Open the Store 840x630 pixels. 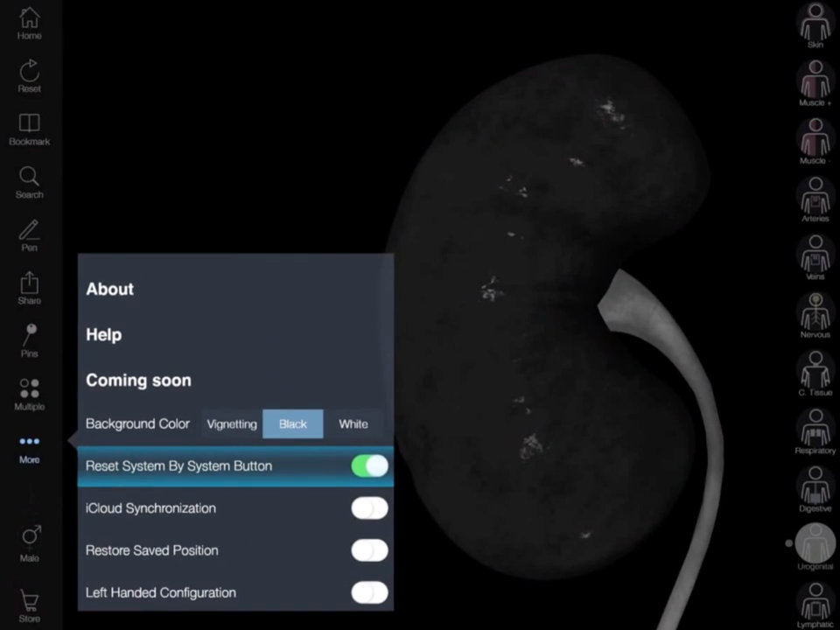click(29, 604)
